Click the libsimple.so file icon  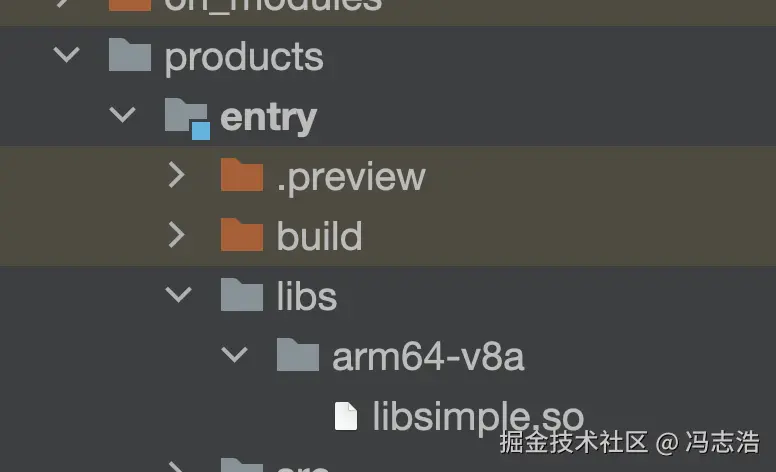click(345, 416)
